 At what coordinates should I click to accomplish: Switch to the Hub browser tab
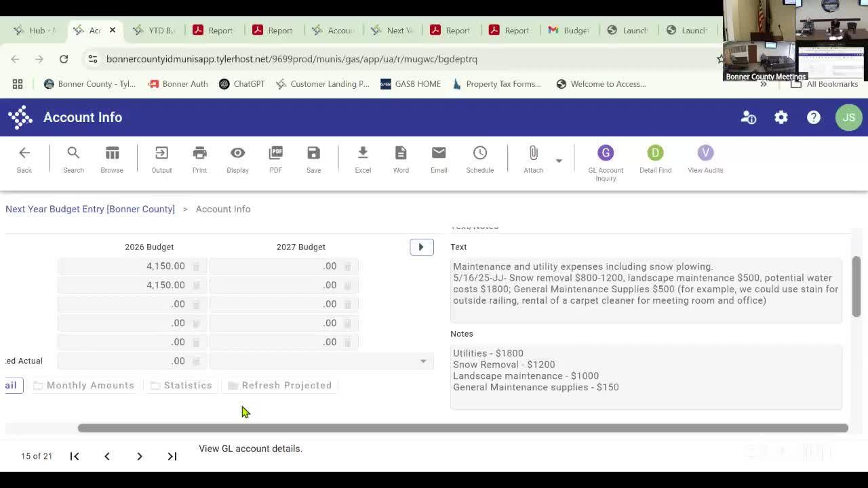tap(35, 30)
